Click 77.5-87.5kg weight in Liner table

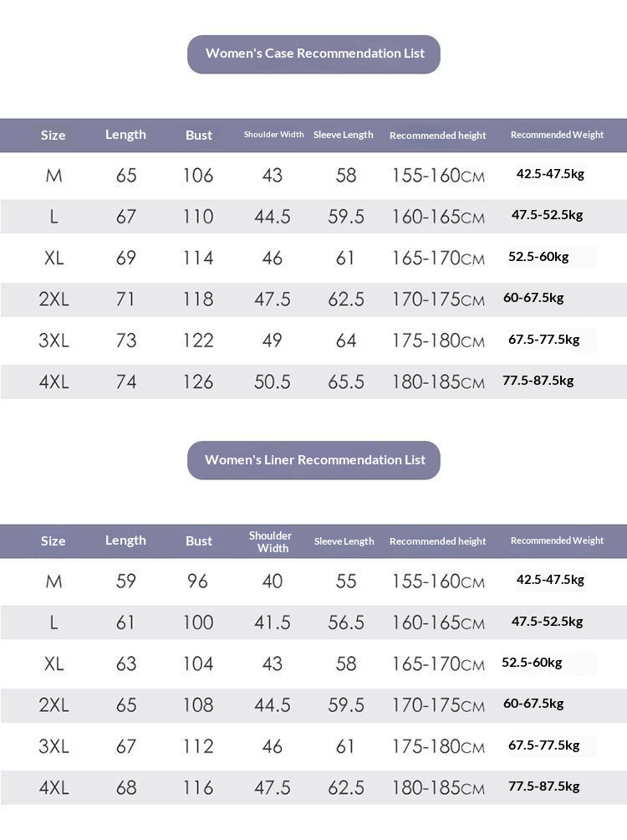(x=543, y=786)
